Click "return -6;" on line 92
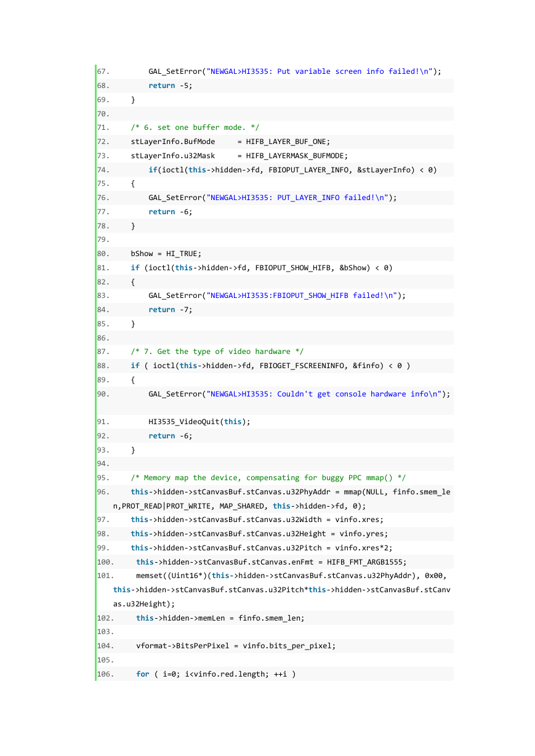This screenshot has height=756, width=535. click(171, 436)
